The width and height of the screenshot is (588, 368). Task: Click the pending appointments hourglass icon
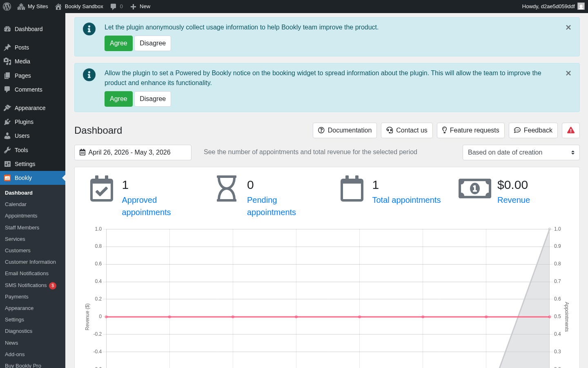click(x=227, y=188)
